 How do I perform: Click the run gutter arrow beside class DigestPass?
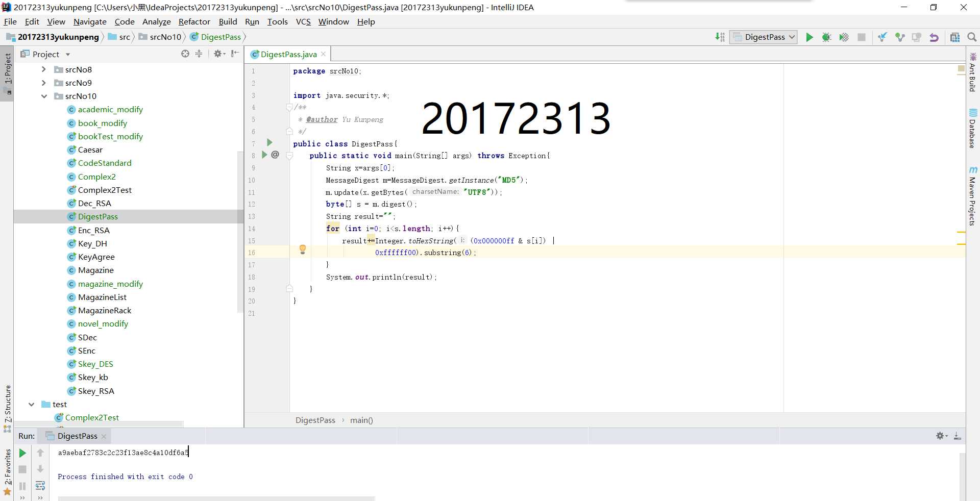tap(269, 142)
